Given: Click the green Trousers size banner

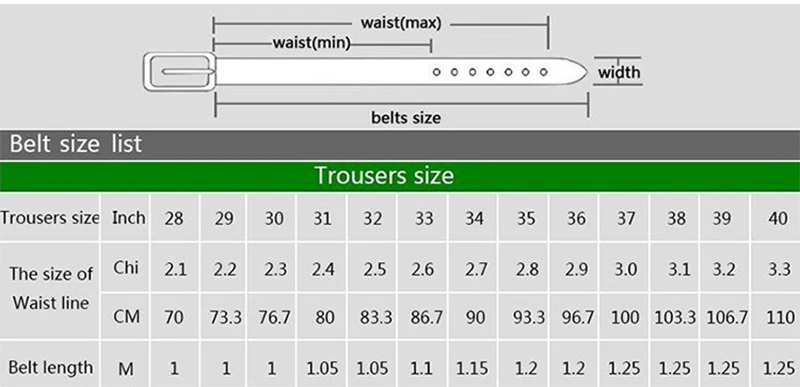Looking at the screenshot, I should [400, 176].
